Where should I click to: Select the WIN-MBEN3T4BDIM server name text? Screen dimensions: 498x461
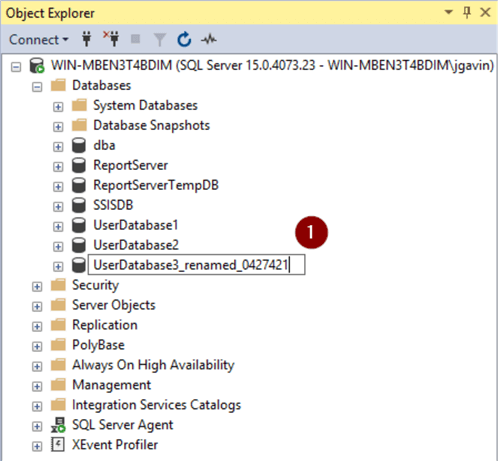272,65
